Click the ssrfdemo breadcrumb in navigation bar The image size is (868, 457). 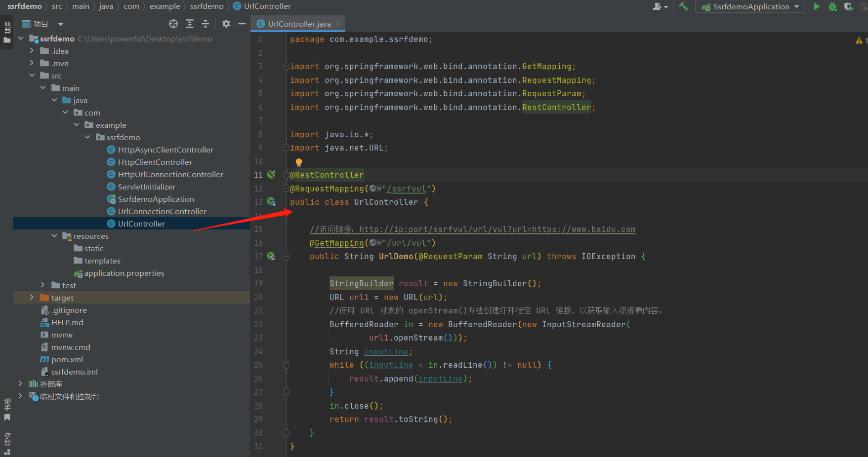(x=25, y=6)
